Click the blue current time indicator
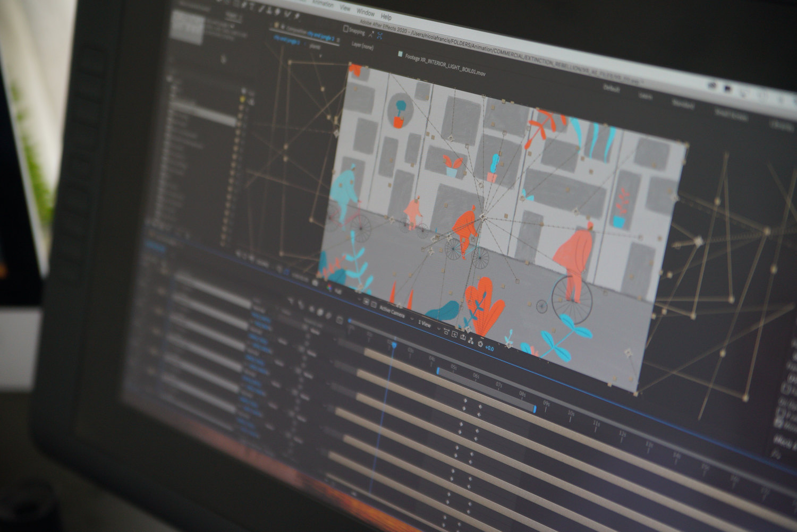 pyautogui.click(x=394, y=345)
